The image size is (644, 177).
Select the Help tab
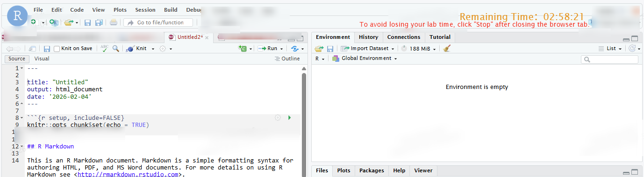[x=399, y=171]
